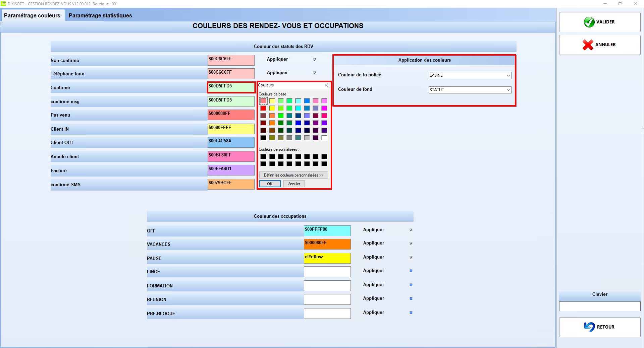Click the Confirmé color field $00D5FFD5

[231, 87]
